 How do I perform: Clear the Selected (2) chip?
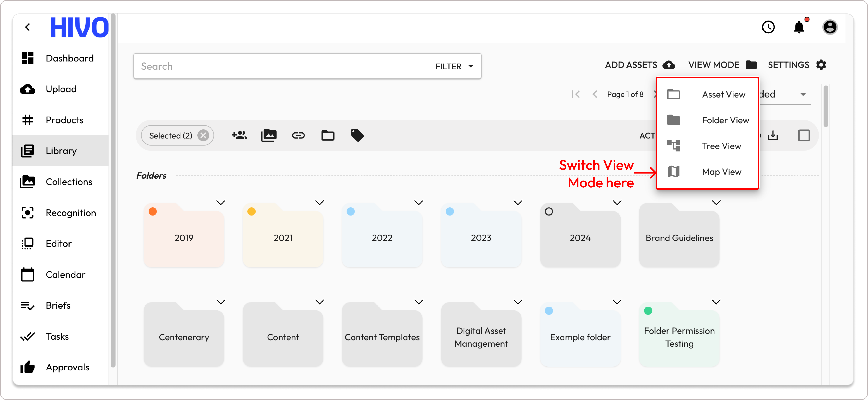[x=203, y=136]
